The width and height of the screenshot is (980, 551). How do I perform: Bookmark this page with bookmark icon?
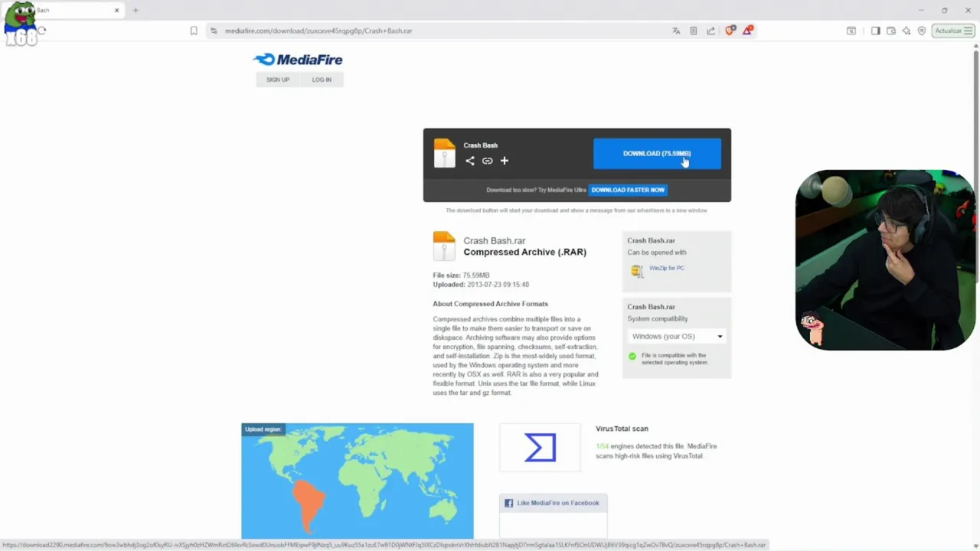pos(194,31)
